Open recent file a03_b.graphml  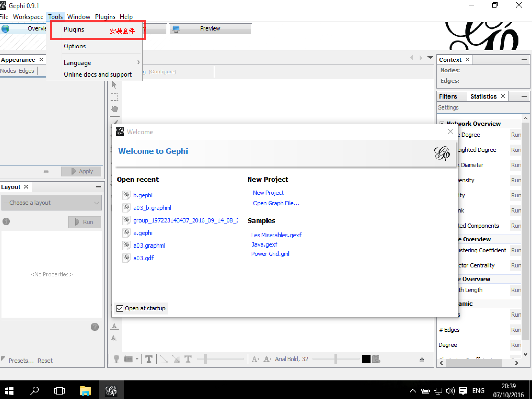coord(152,208)
